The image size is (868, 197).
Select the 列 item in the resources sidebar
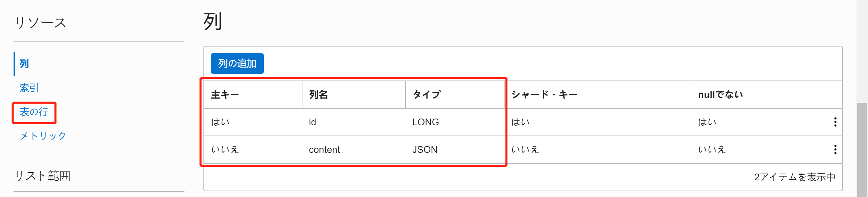tap(24, 64)
